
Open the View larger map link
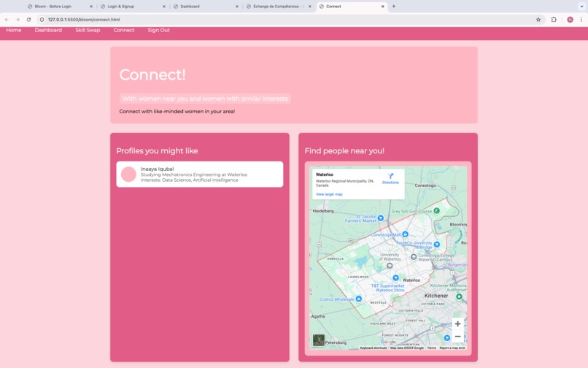click(329, 194)
